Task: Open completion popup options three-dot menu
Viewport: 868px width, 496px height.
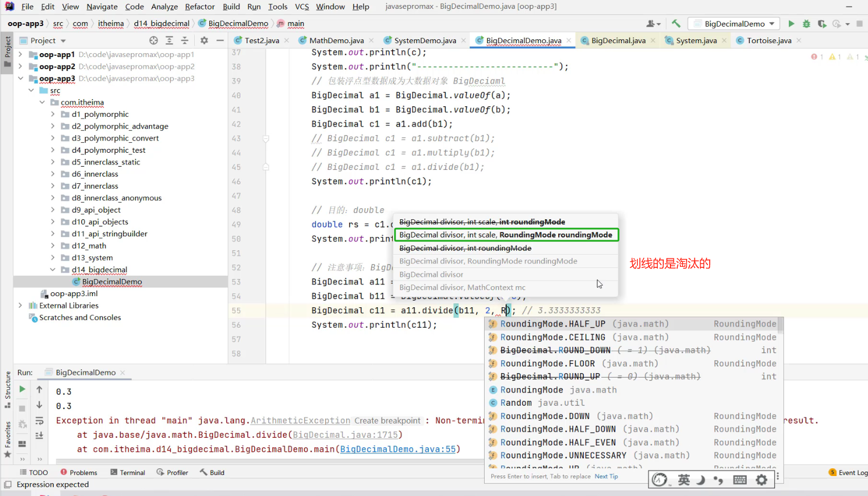Action: point(777,476)
